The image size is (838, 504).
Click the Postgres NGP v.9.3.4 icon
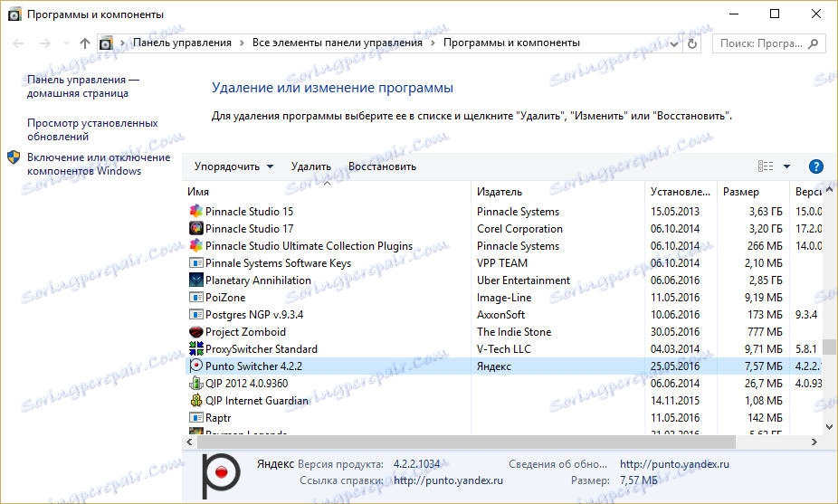[196, 314]
